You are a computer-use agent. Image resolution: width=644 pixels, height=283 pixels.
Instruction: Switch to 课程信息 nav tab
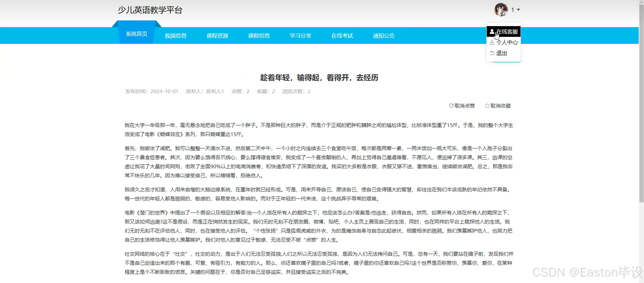(x=259, y=35)
